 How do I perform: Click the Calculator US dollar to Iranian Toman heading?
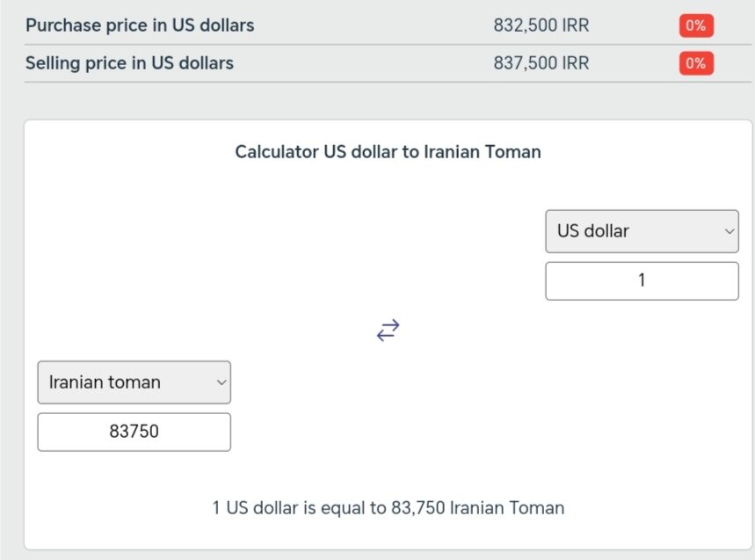[x=387, y=151]
